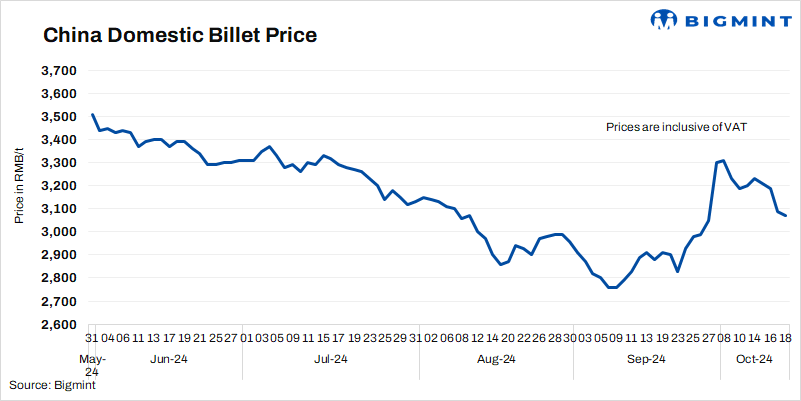Select the Oct-24 month label

(753, 359)
